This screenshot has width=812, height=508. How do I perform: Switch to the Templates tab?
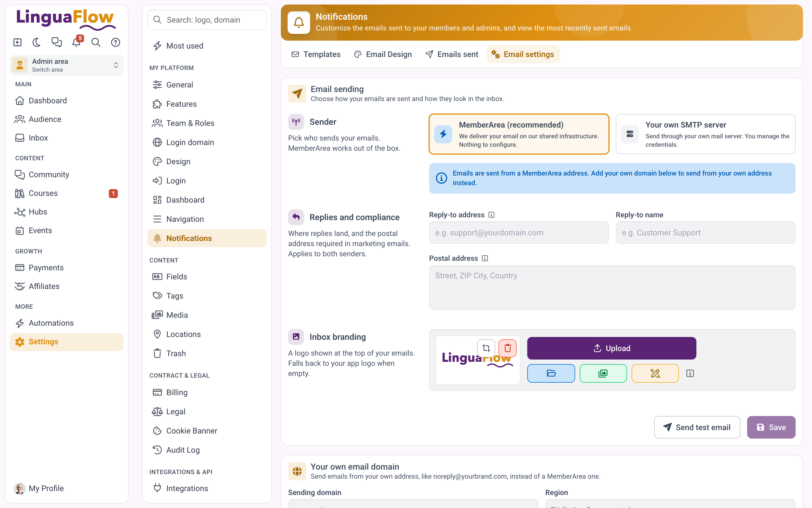click(x=316, y=54)
